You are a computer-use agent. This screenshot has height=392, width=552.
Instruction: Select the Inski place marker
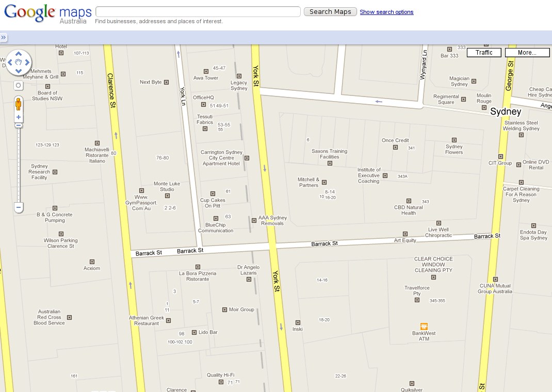[298, 323]
